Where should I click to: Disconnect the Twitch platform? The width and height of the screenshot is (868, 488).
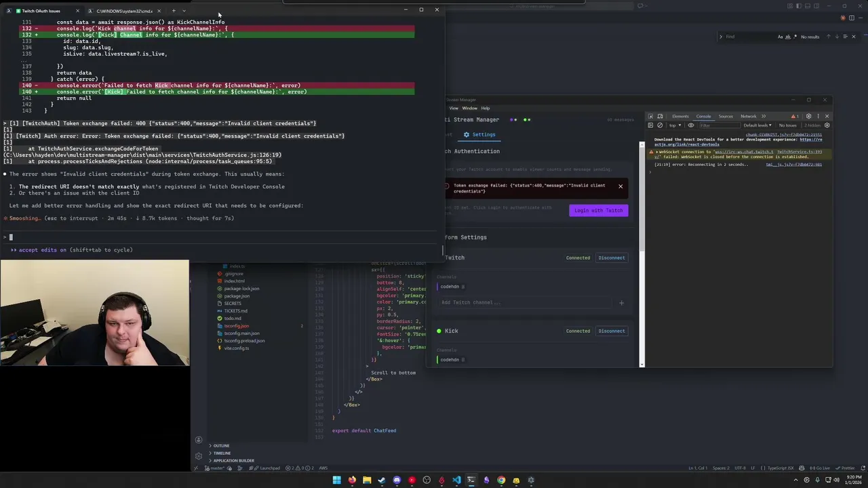(x=611, y=258)
